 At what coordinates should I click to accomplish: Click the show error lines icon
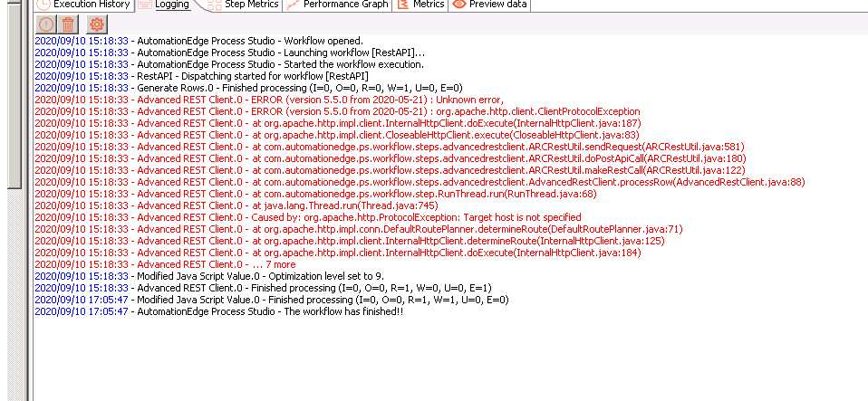46,24
